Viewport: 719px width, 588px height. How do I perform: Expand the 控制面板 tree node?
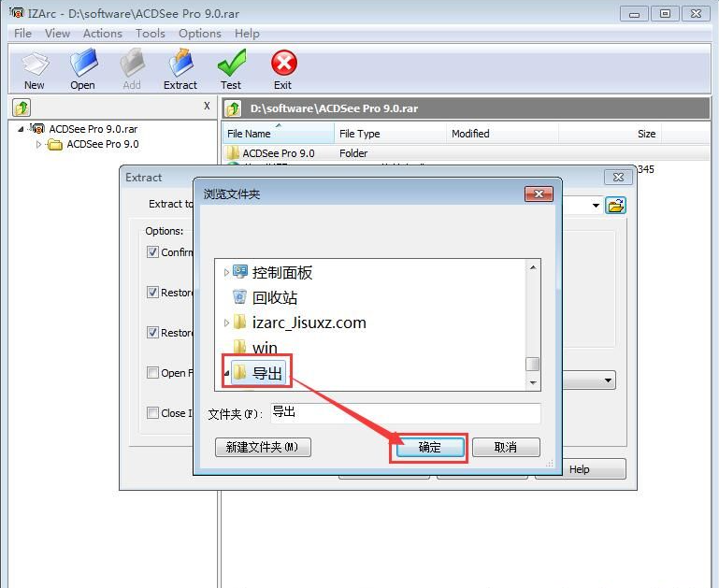(x=226, y=273)
